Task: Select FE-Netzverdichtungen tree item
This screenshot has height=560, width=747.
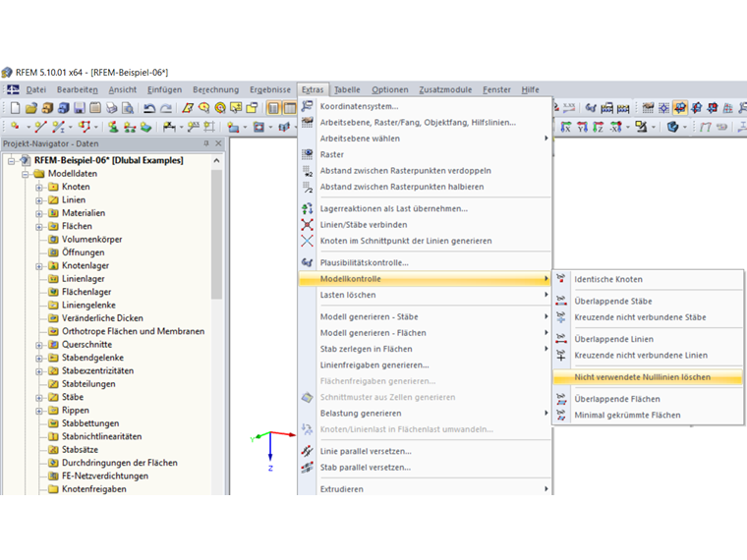Action: tap(105, 476)
